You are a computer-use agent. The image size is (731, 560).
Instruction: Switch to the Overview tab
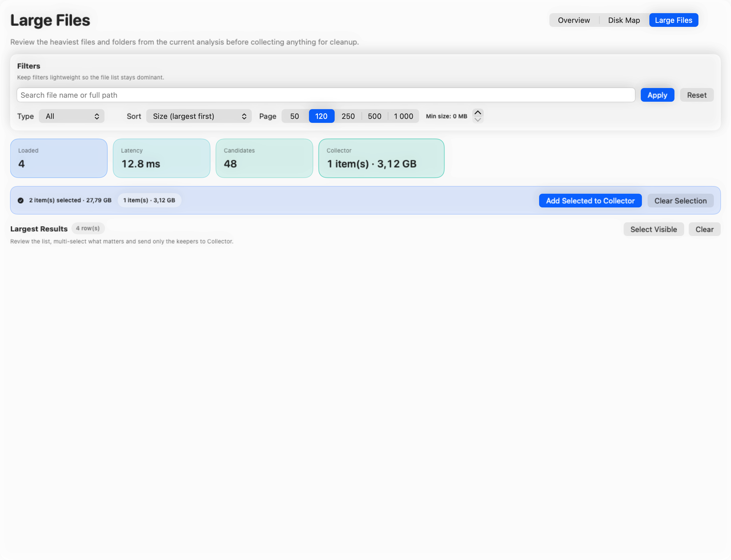[x=574, y=20]
